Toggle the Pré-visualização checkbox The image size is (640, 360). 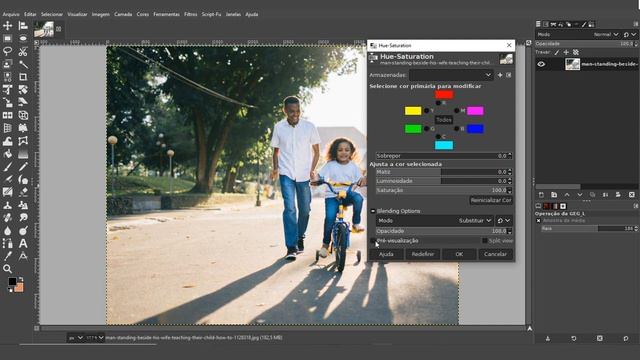(373, 241)
